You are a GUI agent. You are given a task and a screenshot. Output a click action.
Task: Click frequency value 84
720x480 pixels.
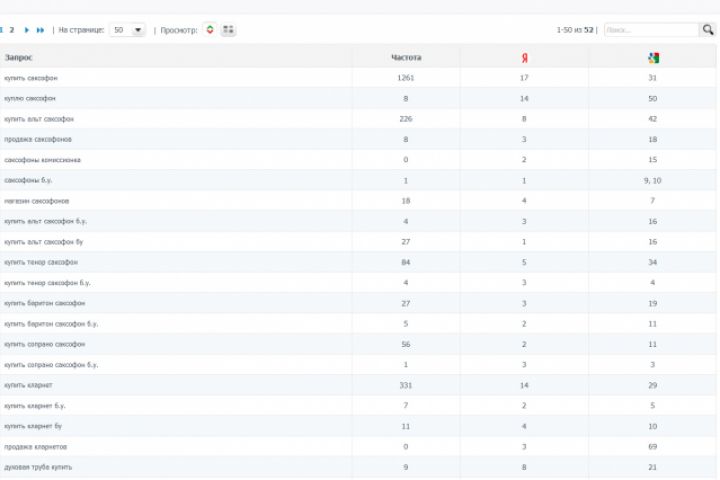point(406,262)
